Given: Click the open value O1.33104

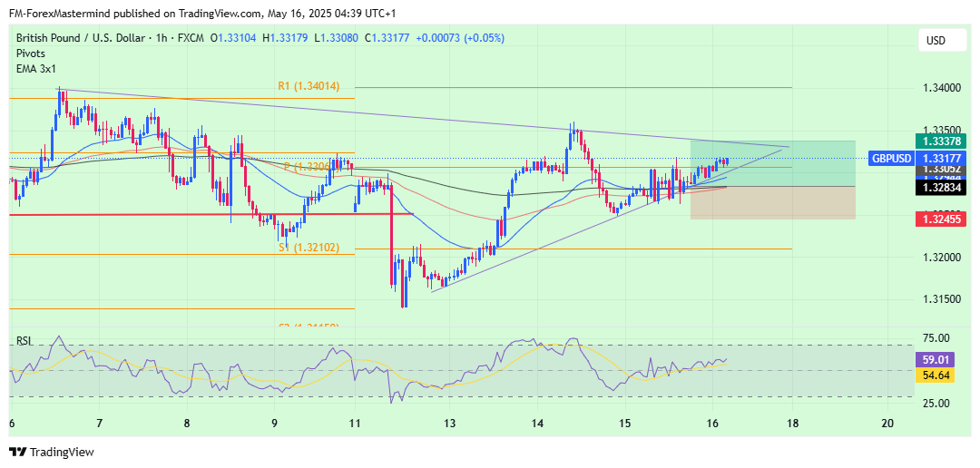Looking at the screenshot, I should tap(233, 38).
